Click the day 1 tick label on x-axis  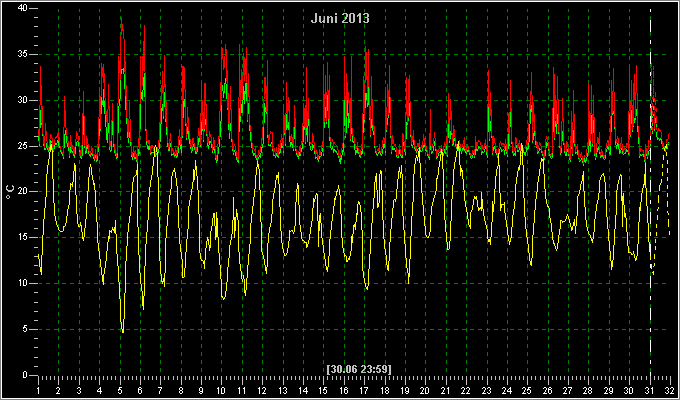coord(39,390)
